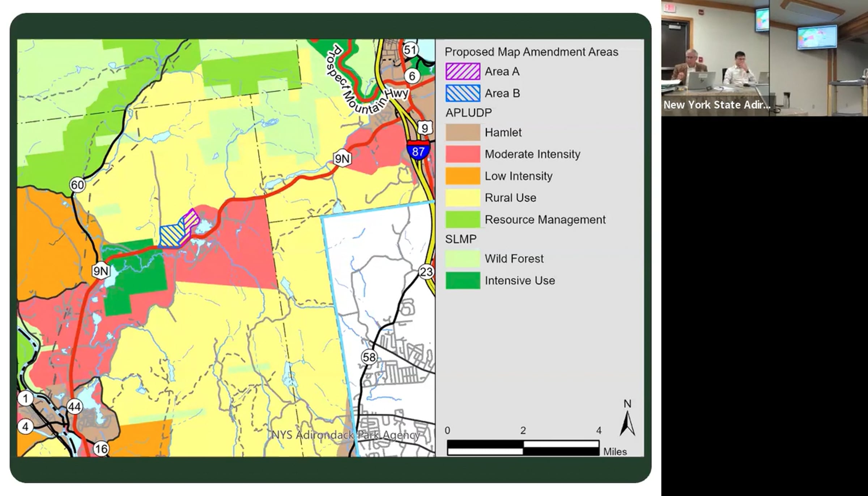Screen dimensions: 868x496
Task: Click the "Resource Management" legend label
Action: (x=545, y=220)
